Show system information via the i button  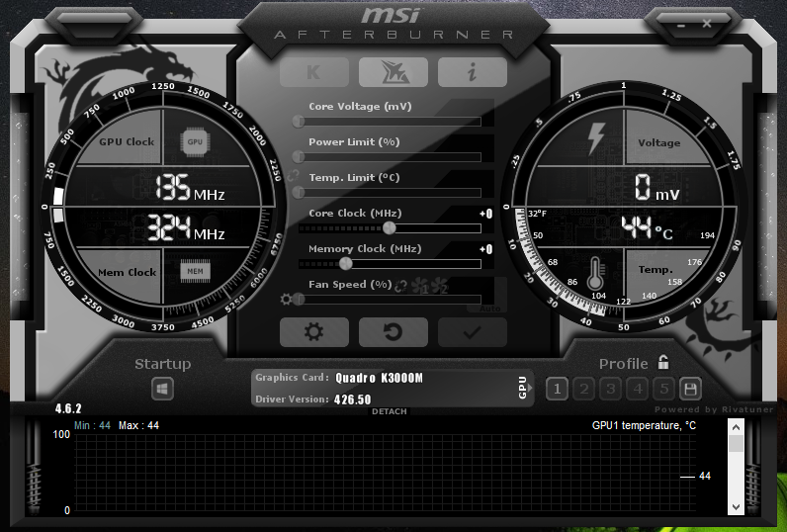click(473, 72)
